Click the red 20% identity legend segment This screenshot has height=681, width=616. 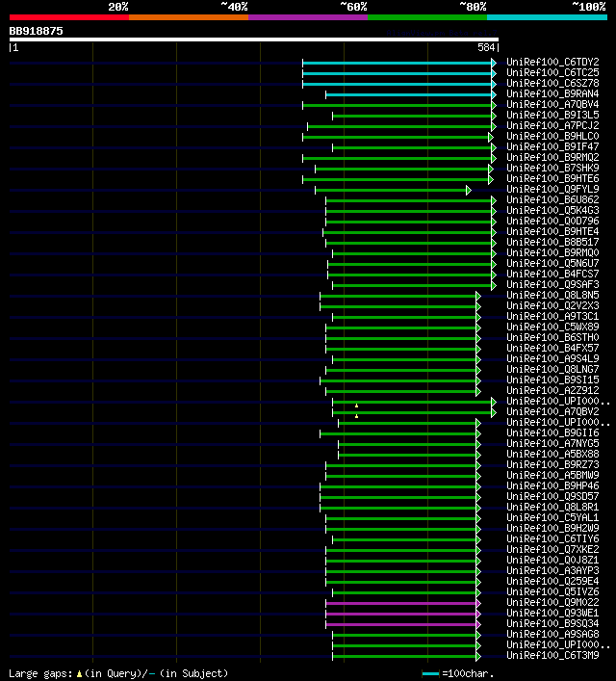pyautogui.click(x=69, y=17)
